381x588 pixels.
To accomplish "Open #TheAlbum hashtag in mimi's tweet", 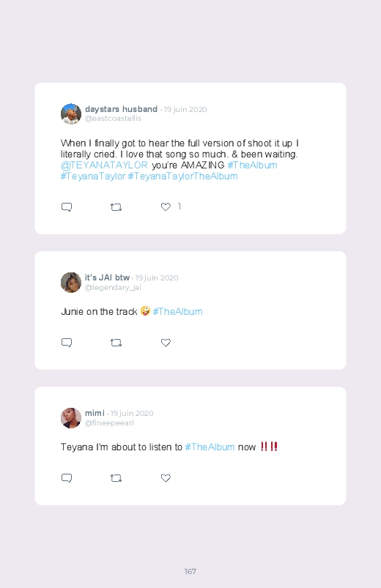I will click(210, 447).
